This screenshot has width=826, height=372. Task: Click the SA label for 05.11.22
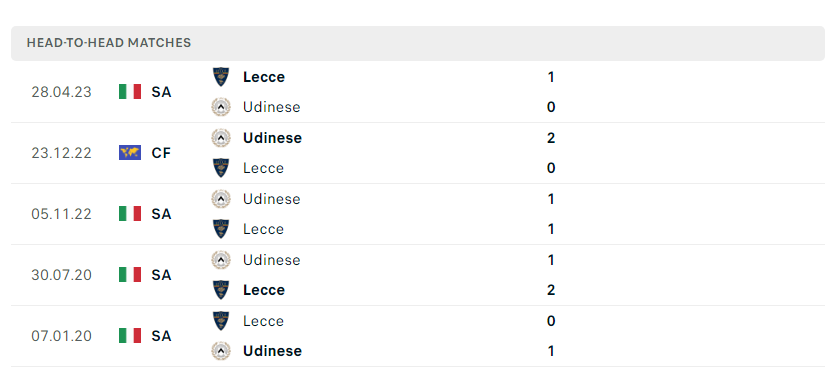pos(161,214)
